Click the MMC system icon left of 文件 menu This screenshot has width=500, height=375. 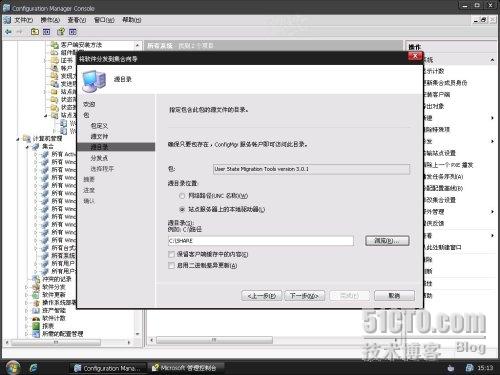(x=7, y=20)
